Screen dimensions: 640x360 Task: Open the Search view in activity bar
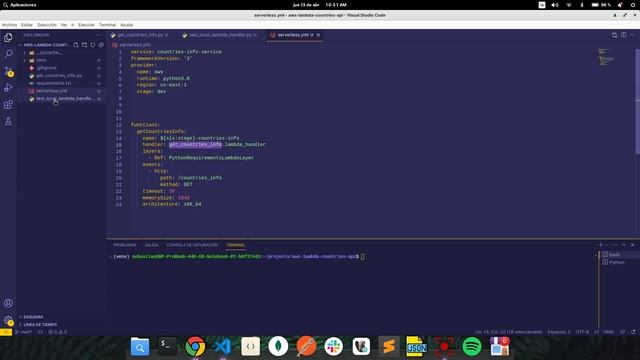point(8,54)
